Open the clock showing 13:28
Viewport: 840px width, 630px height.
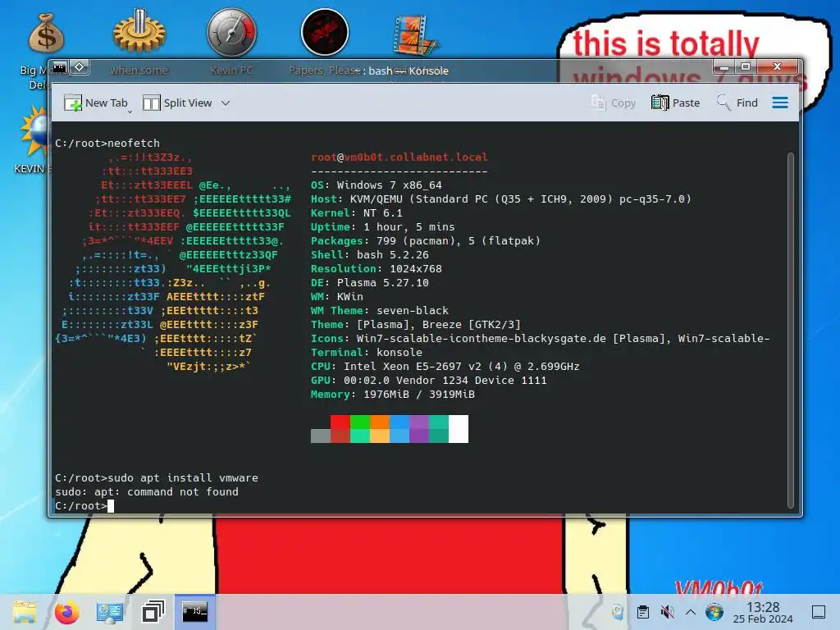tap(763, 612)
